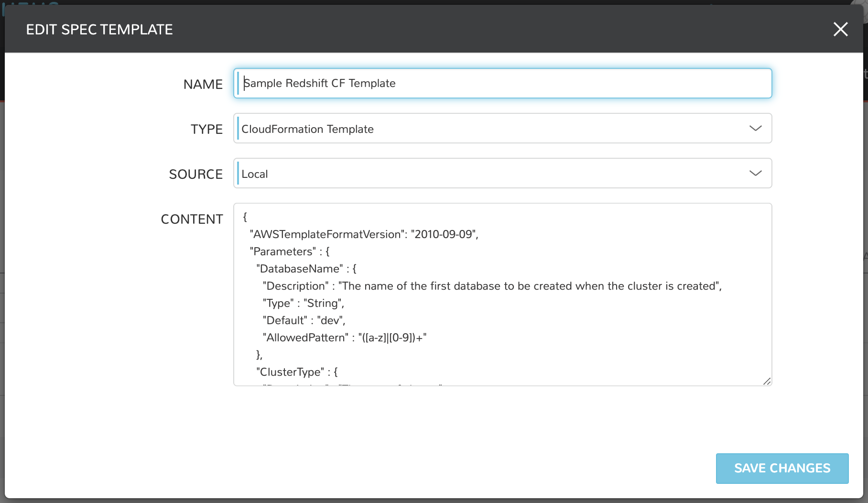Expand the Source dropdown showing Local
Viewport: 868px width, 503px height.
tap(502, 174)
